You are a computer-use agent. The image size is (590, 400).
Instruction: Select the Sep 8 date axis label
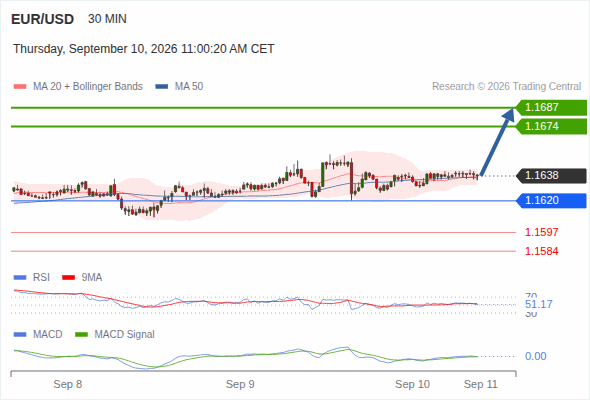[x=68, y=384]
